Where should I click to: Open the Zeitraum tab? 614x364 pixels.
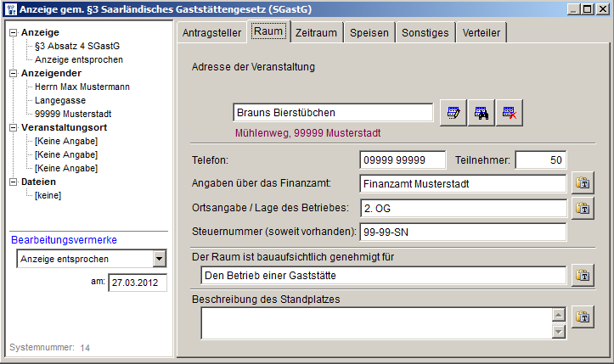point(316,33)
